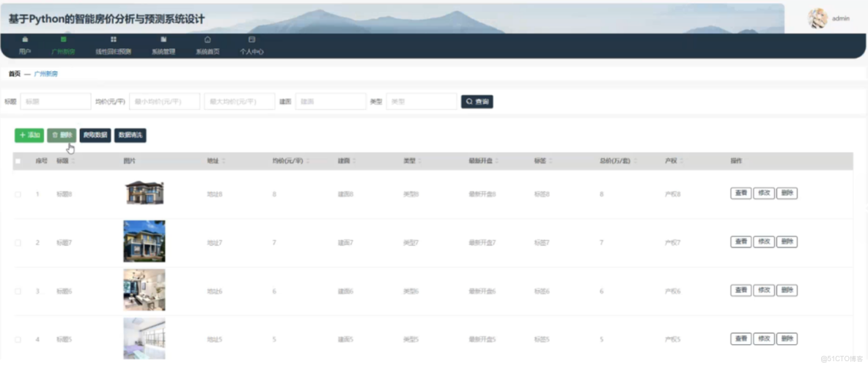This screenshot has height=367, width=868.
Task: Toggle the select-all checkbox in table header
Action: click(x=18, y=161)
